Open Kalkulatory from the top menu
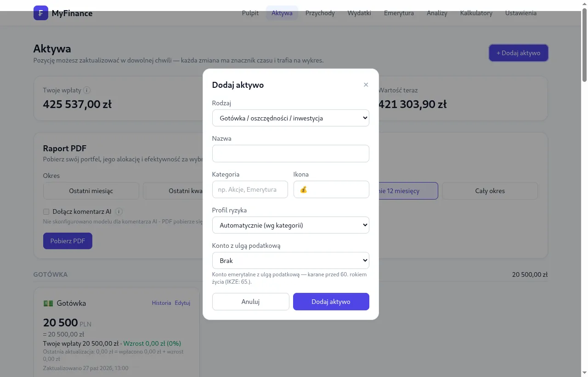The height and width of the screenshot is (377, 588). (476, 13)
